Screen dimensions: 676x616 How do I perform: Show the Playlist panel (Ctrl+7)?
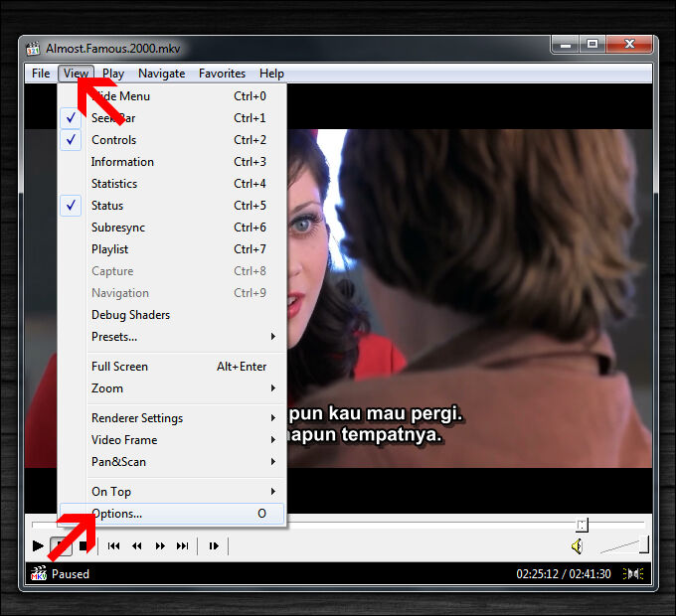tap(172, 249)
